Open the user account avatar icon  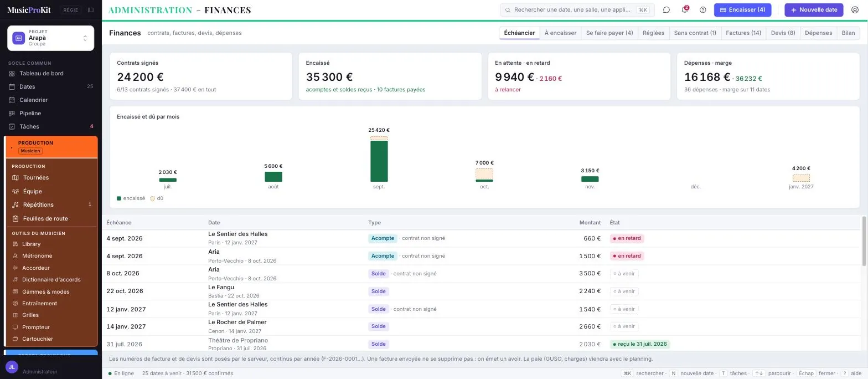[855, 10]
